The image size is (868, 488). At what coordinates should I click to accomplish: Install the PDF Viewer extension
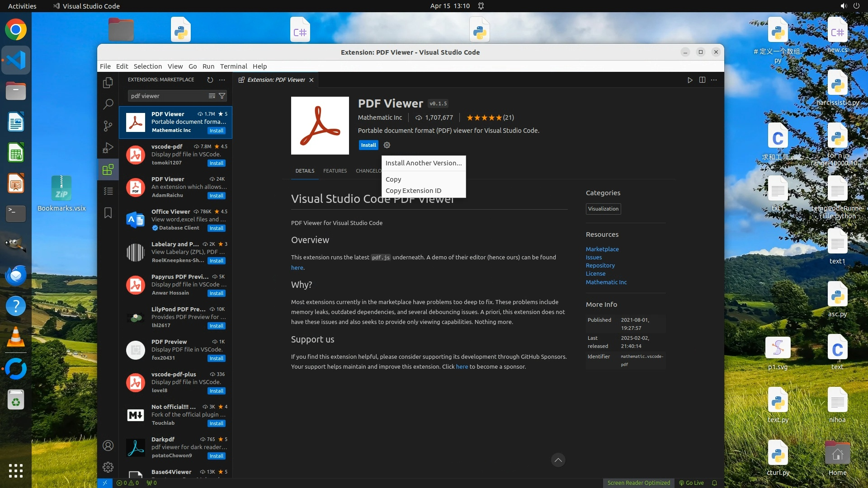tap(368, 145)
